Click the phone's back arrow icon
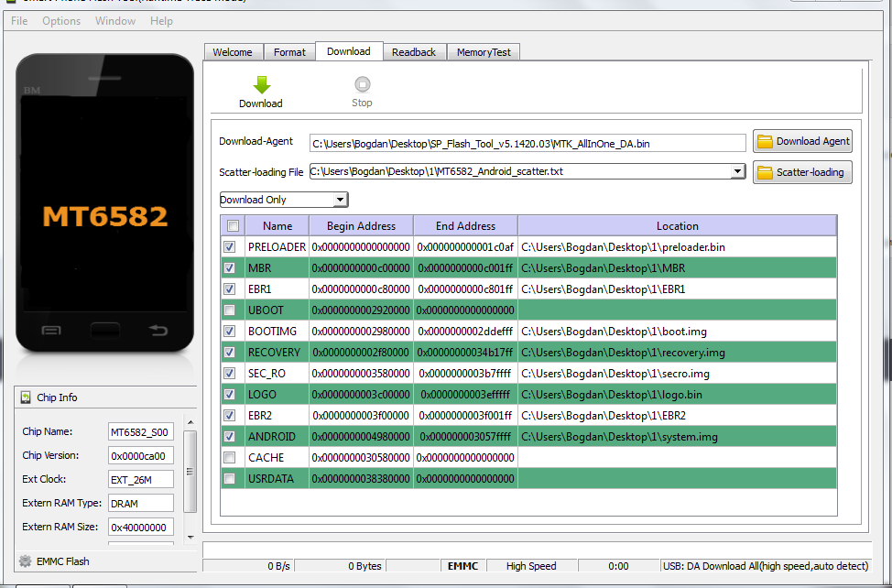The height and width of the screenshot is (588, 892). click(x=158, y=330)
